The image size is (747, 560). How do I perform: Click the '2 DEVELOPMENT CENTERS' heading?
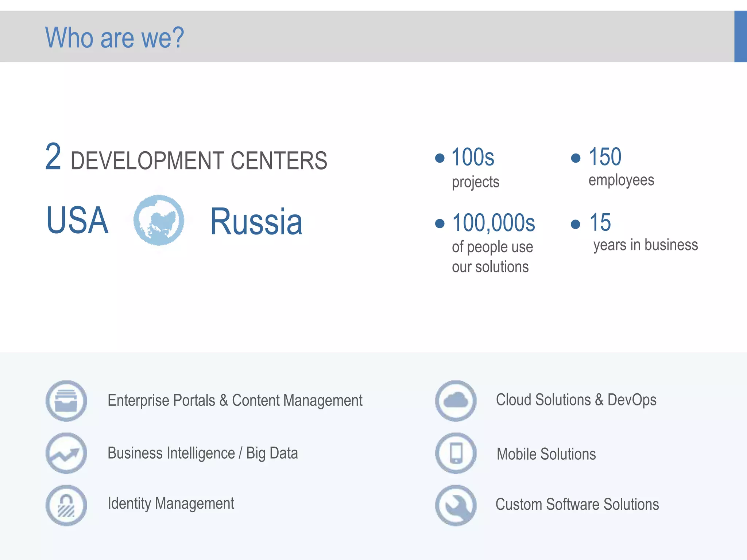(x=186, y=157)
